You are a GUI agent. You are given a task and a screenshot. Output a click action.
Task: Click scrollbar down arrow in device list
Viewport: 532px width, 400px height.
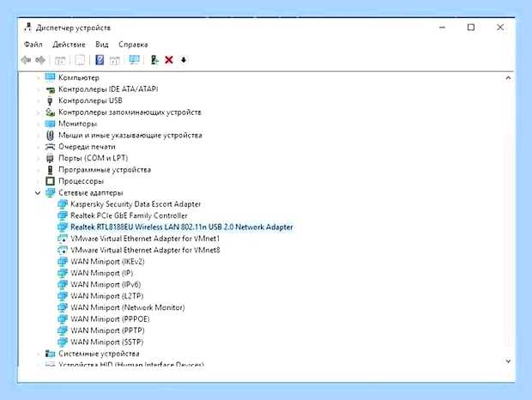tap(508, 361)
